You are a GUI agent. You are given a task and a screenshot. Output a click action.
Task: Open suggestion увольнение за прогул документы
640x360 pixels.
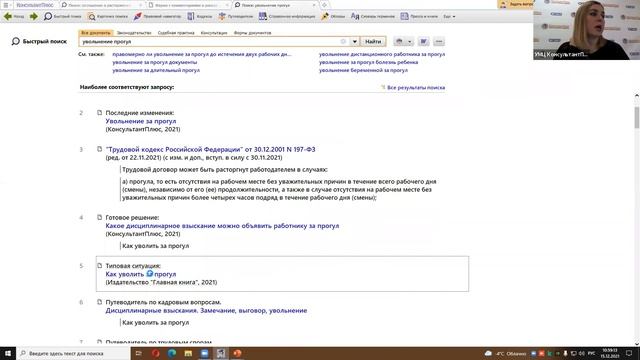[155, 62]
